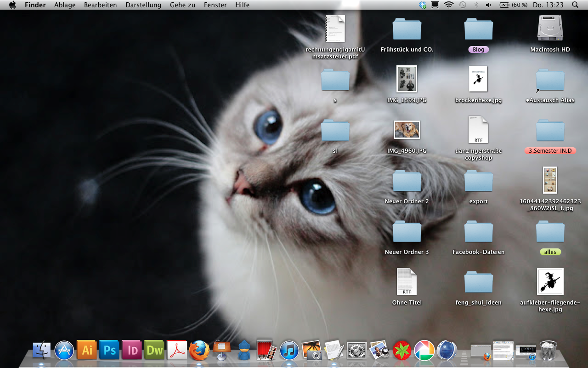Select the IMG_4960.JPG dog photo thumbnail
Viewport: 588px width, 368px height.
(x=407, y=130)
